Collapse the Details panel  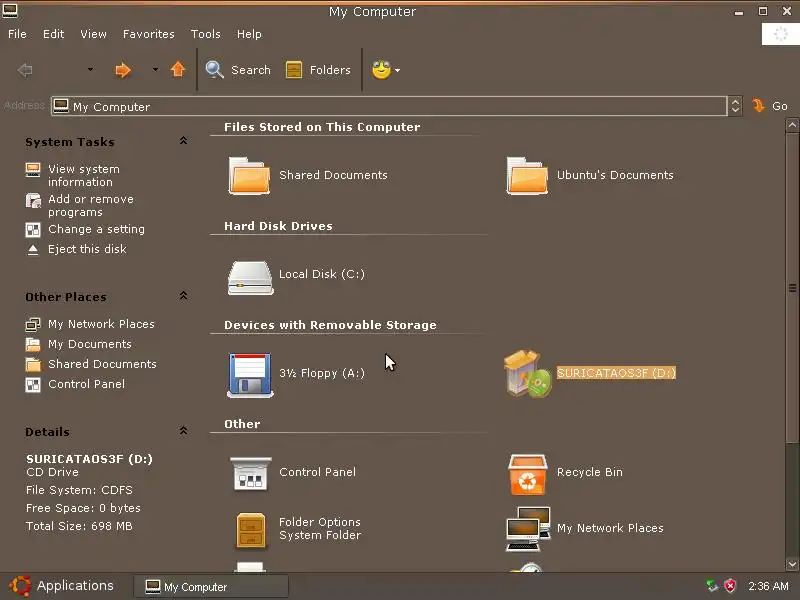point(183,431)
